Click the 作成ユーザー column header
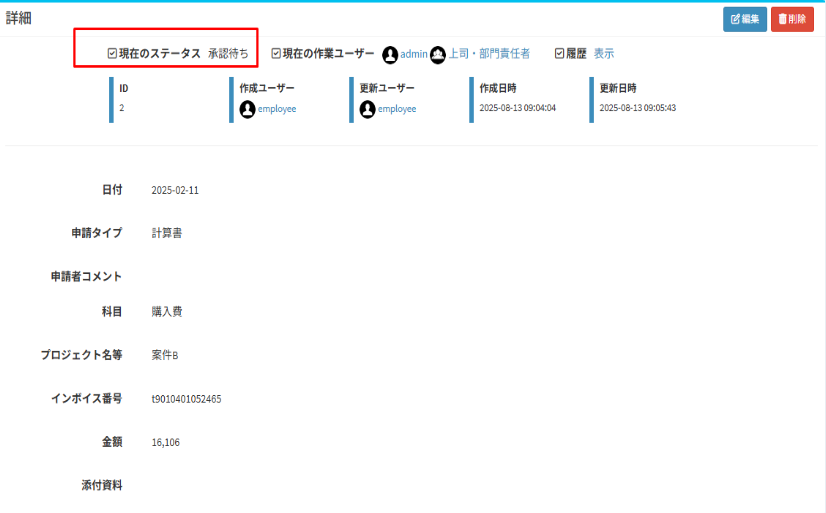This screenshot has height=513, width=826. pyautogui.click(x=267, y=88)
